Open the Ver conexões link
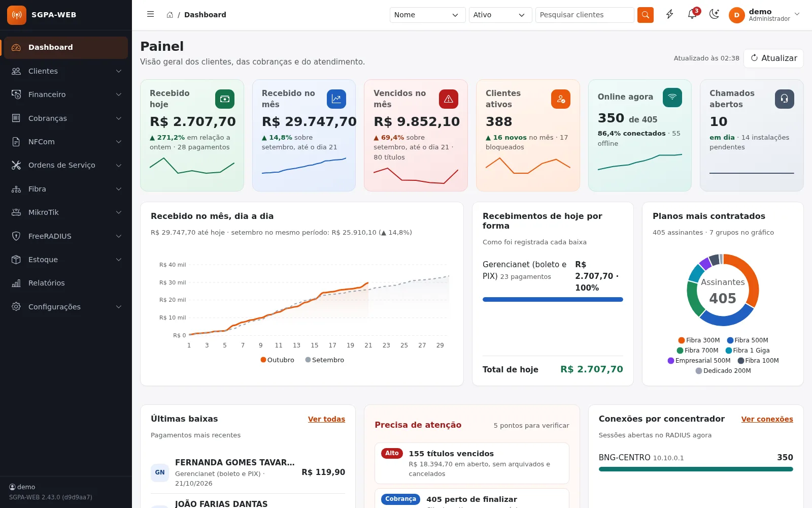The height and width of the screenshot is (508, 812). (x=767, y=419)
